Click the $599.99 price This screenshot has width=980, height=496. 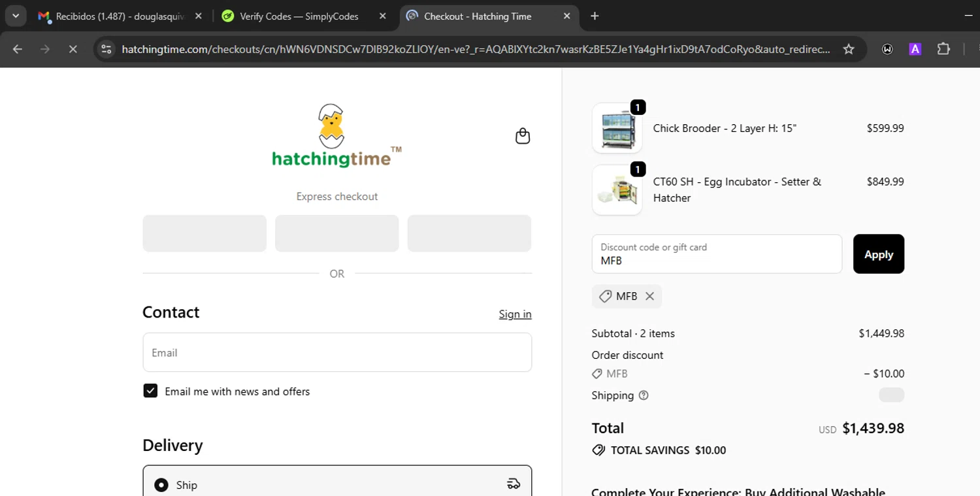pos(885,128)
